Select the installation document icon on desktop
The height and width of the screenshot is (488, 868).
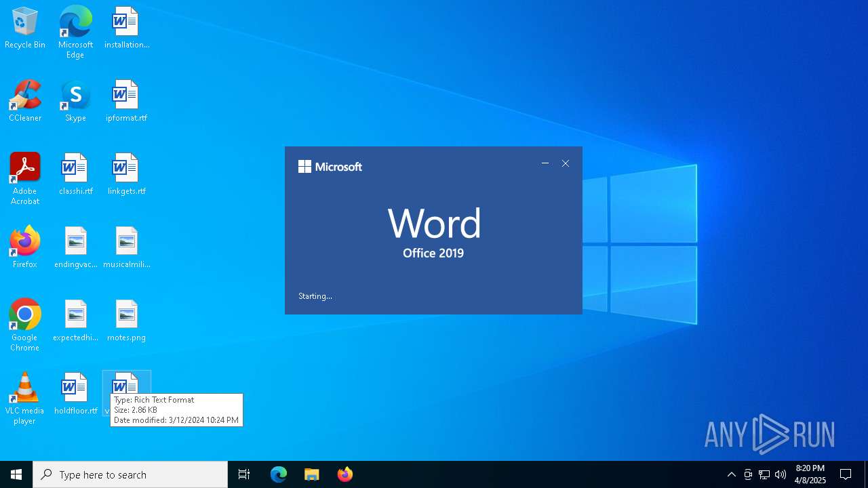point(126,28)
